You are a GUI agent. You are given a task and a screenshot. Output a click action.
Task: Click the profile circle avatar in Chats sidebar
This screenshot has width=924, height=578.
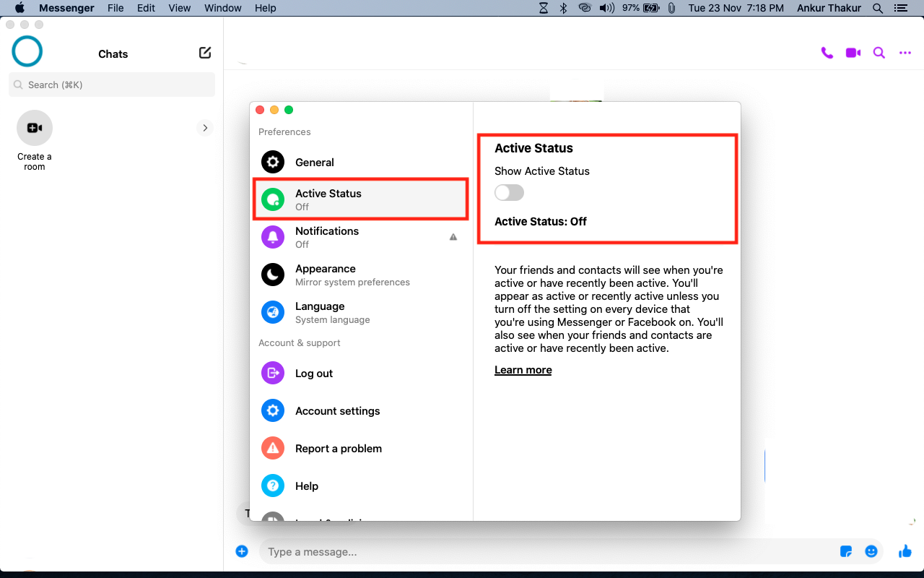[27, 51]
